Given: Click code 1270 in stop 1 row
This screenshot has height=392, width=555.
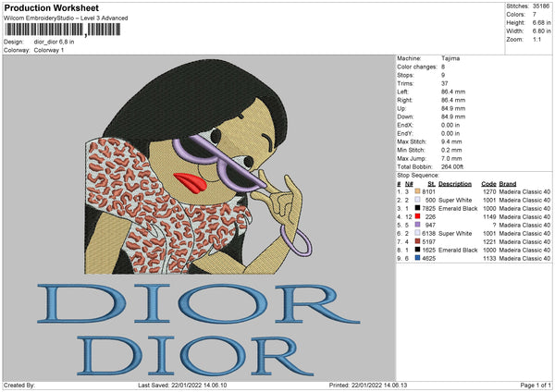Looking at the screenshot, I should pos(489,191).
